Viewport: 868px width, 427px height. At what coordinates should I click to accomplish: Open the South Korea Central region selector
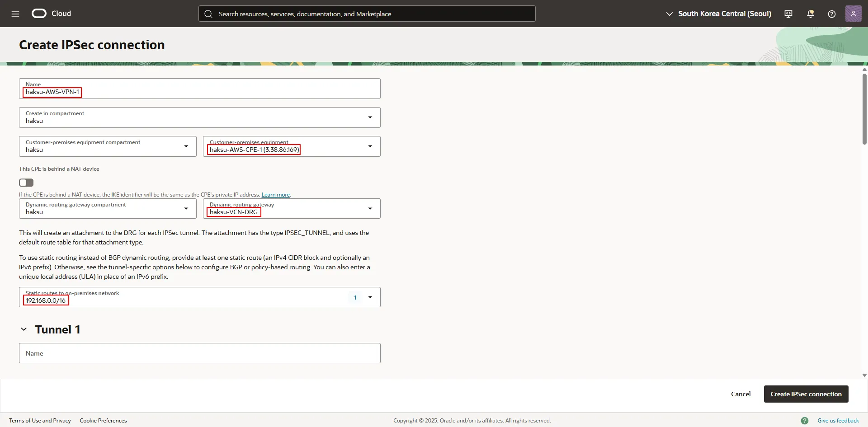(x=719, y=14)
